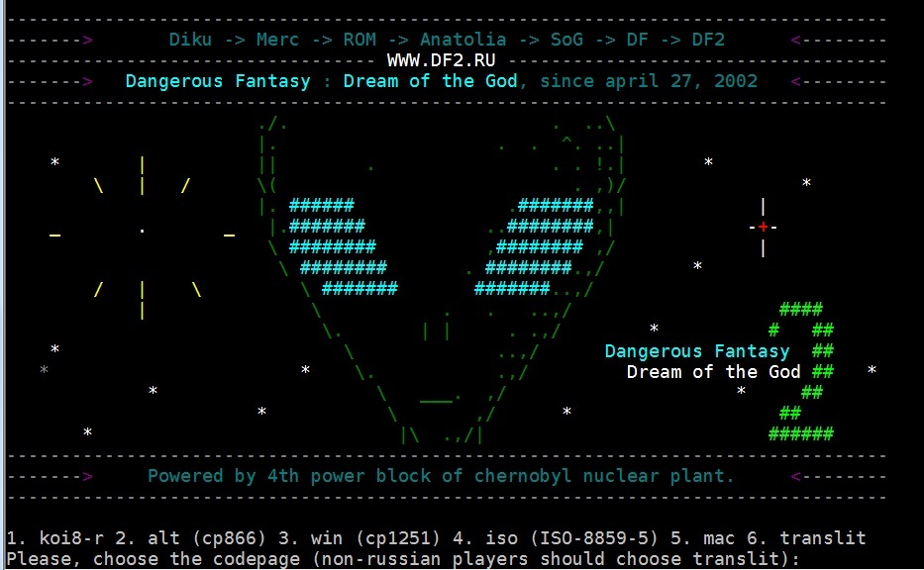
Task: Click the "2. alt (cp866)" codepage option
Action: tap(190, 538)
